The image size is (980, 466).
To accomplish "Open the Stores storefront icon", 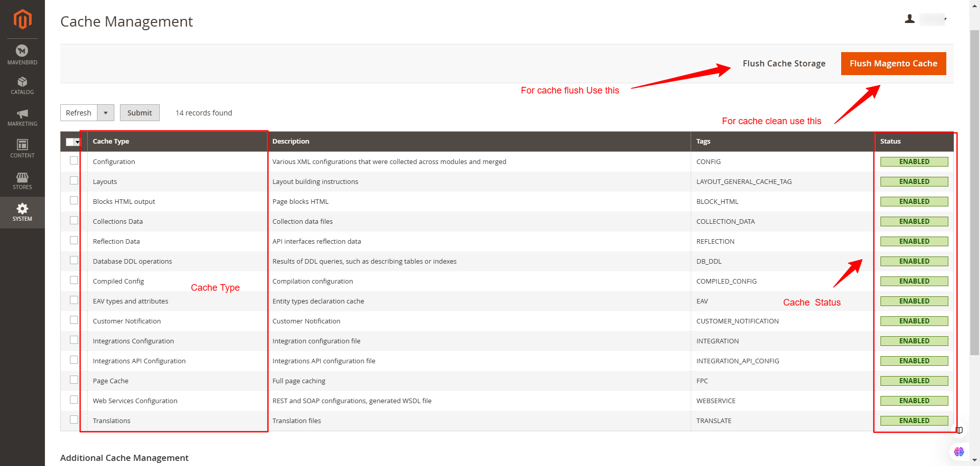I will click(x=22, y=177).
